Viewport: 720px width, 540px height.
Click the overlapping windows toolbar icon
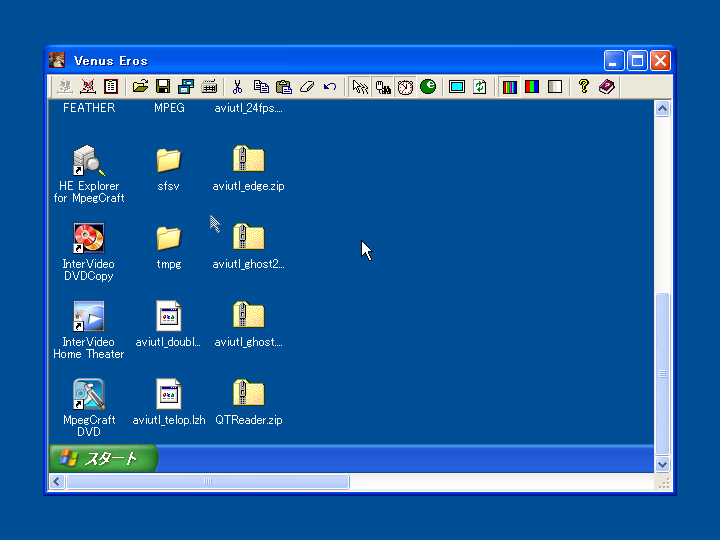pos(186,86)
